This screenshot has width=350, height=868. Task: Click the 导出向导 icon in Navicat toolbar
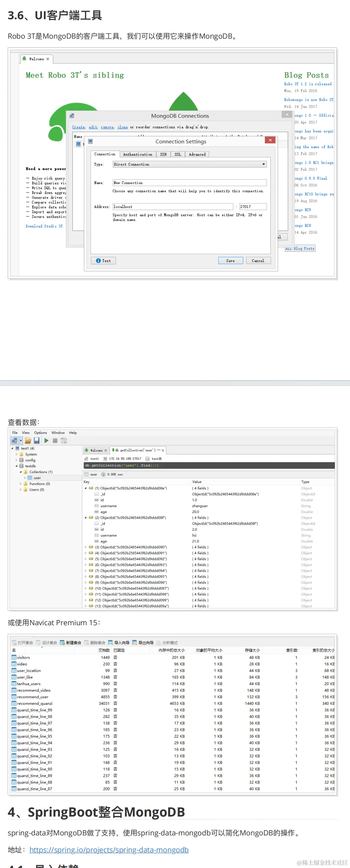pos(134,642)
